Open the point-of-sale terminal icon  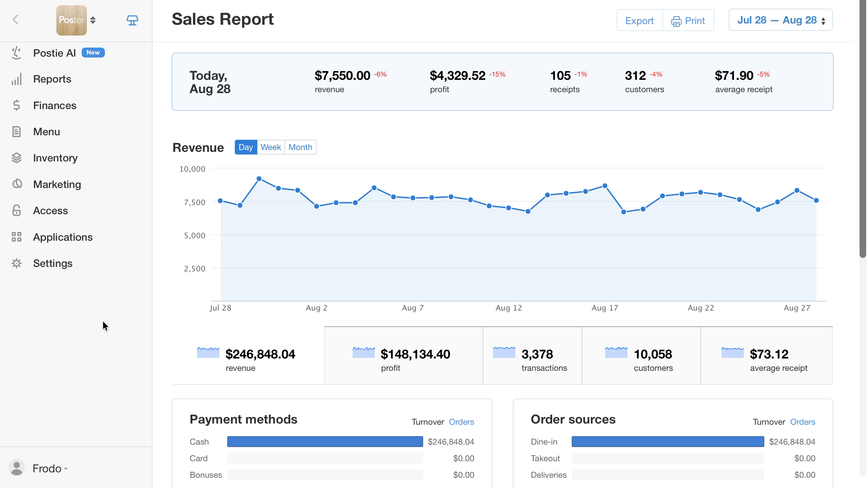click(132, 20)
